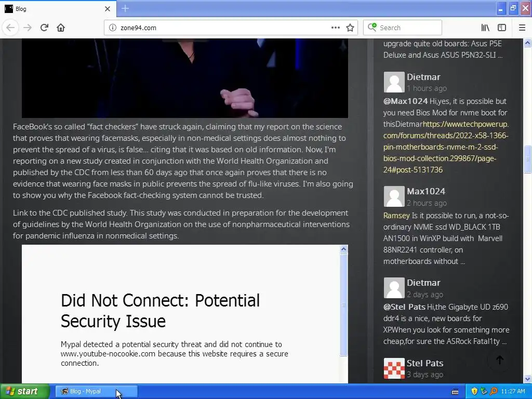
Task: Click the '2 hours ago' timestamp
Action: pyautogui.click(x=427, y=203)
